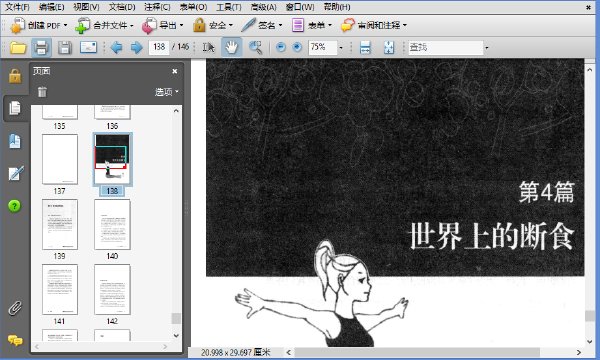
Task: Select page 137 thumbnail
Action: coord(60,159)
